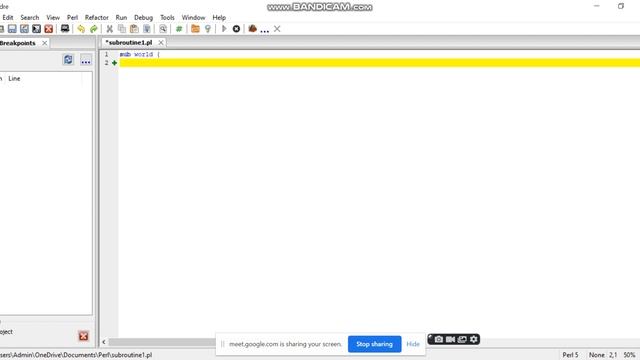
Task: Redo with the green arrow icon
Action: click(93, 29)
